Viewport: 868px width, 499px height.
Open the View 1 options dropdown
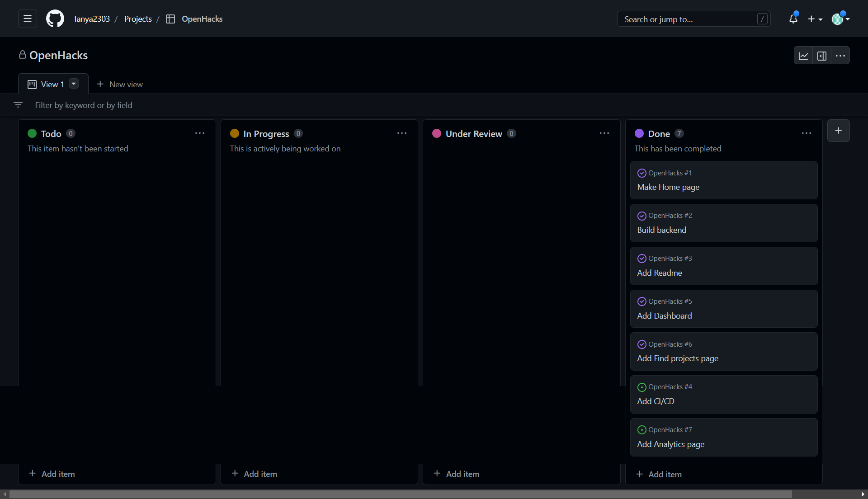coord(74,84)
